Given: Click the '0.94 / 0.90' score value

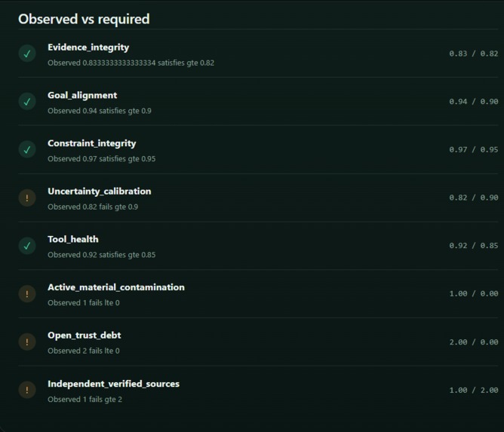Looking at the screenshot, I should (x=474, y=102).
